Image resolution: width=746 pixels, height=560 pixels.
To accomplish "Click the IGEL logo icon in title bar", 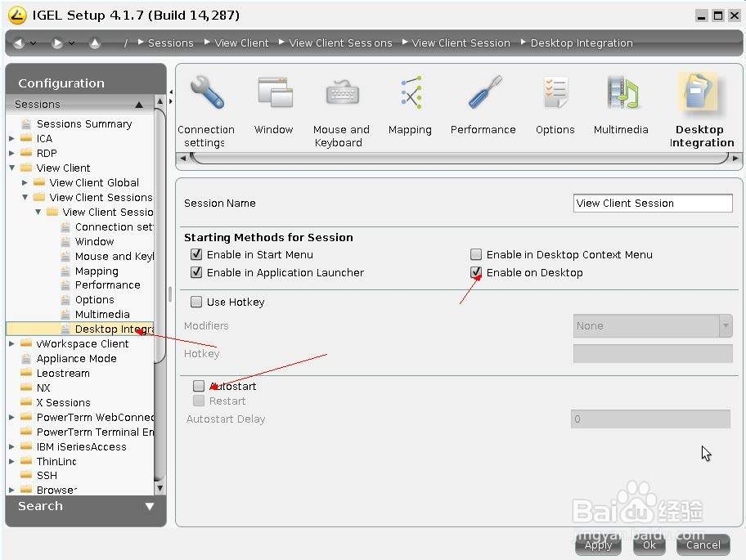I will click(17, 16).
